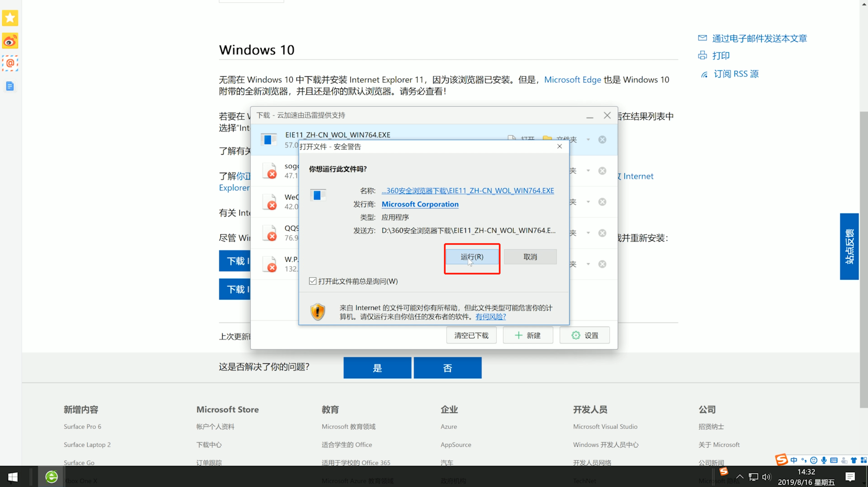Open the document icon in sidebar
The height and width of the screenshot is (487, 868).
tap(10, 86)
